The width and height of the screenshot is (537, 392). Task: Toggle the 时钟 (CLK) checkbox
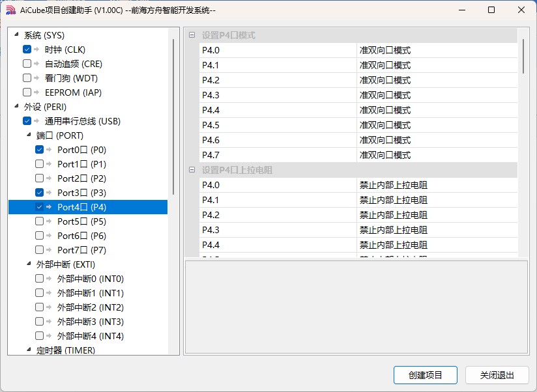point(27,49)
